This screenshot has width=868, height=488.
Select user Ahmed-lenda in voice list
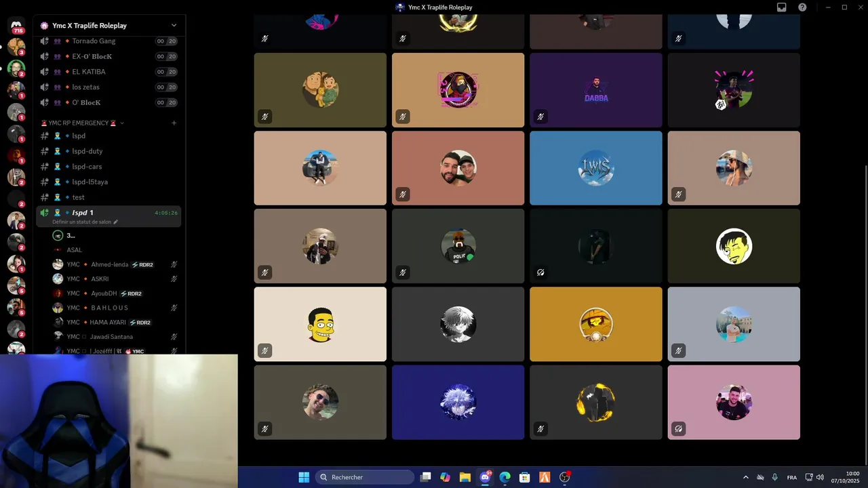[115, 264]
